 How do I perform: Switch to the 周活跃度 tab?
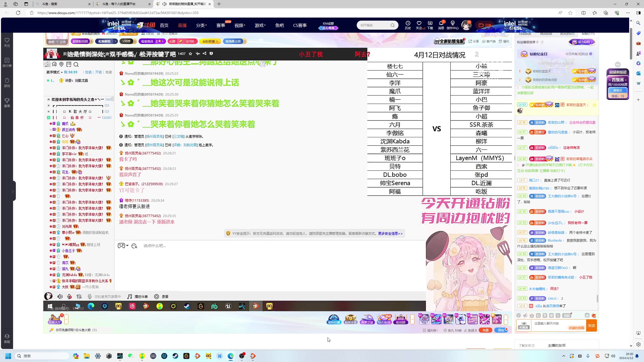(x=546, y=34)
